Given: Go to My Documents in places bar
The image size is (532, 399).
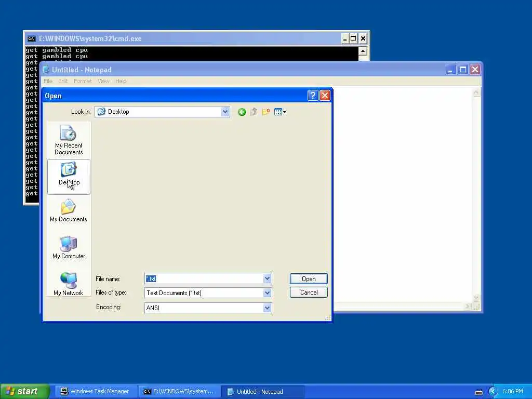Looking at the screenshot, I should pos(69,211).
